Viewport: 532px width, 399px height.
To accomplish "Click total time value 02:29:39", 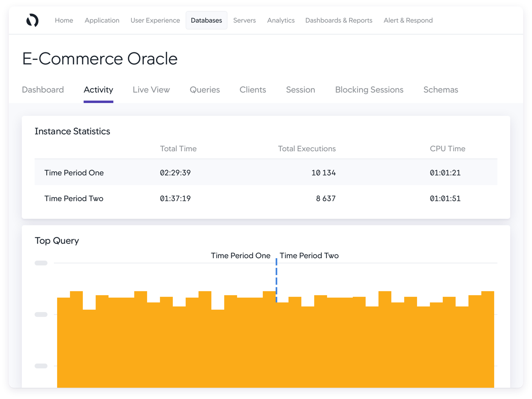I will [175, 173].
